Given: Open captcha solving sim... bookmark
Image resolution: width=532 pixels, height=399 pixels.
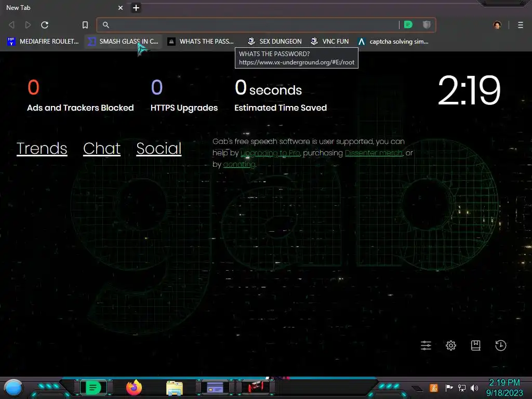Looking at the screenshot, I should coord(394,42).
